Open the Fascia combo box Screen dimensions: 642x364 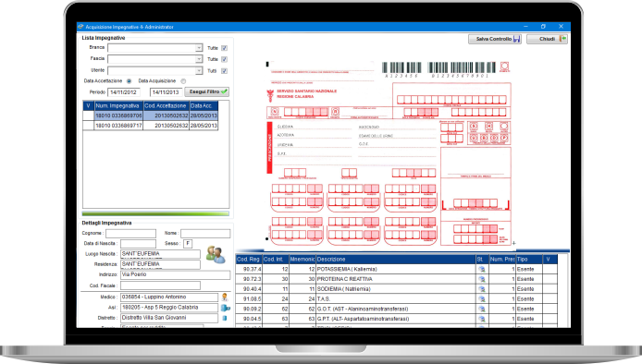(199, 59)
